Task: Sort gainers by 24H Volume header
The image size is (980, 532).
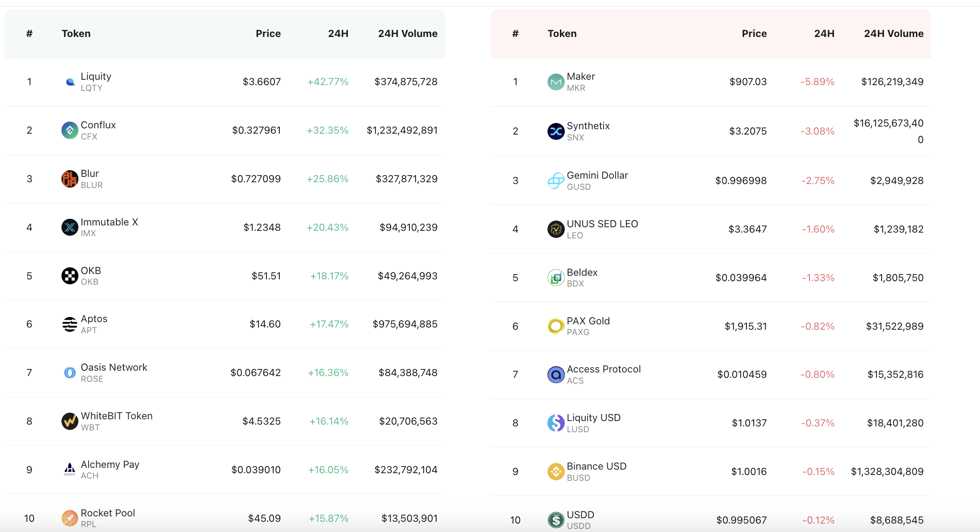Action: pos(408,34)
